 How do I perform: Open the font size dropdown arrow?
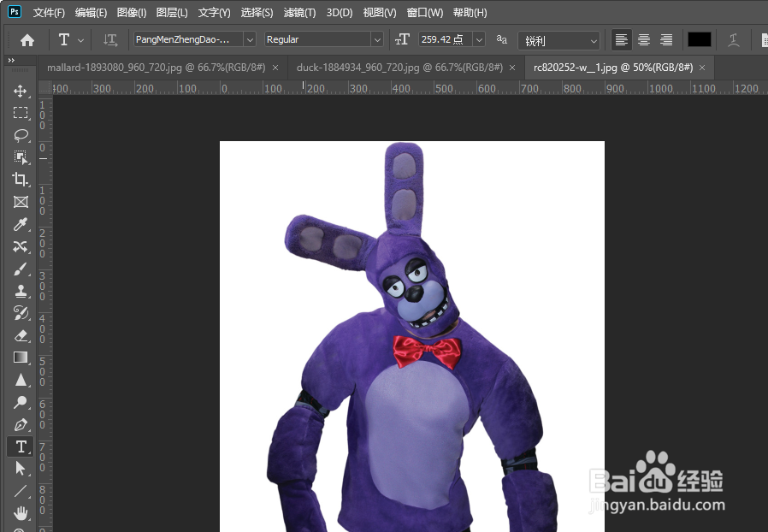point(479,39)
